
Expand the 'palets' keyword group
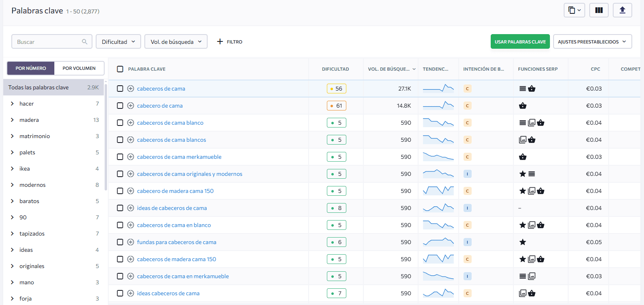click(x=12, y=152)
